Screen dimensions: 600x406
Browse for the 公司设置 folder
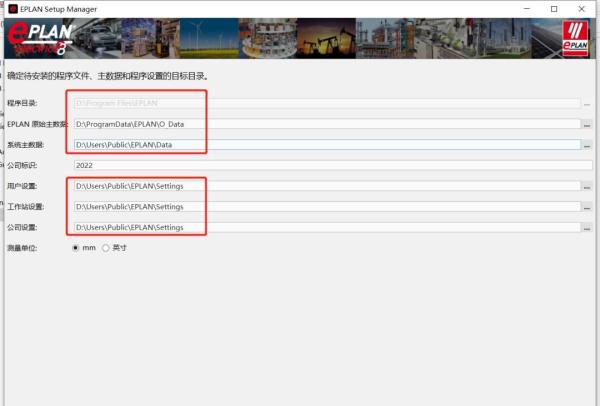(x=587, y=227)
